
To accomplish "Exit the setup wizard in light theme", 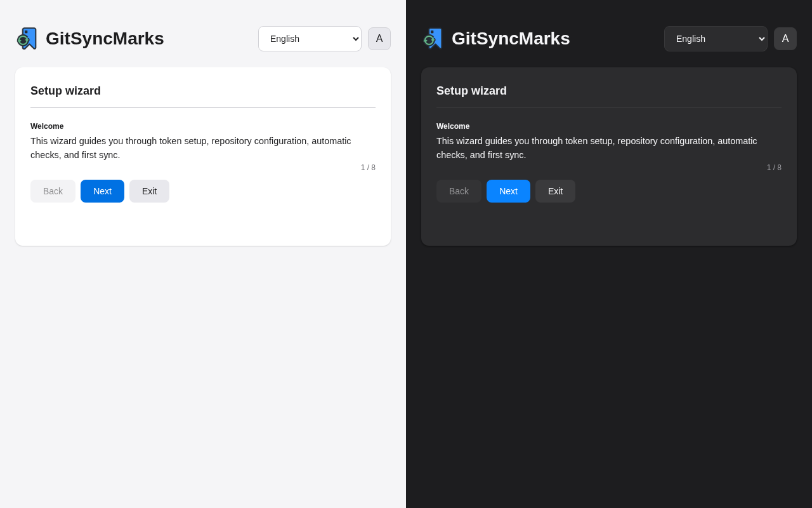I will pos(149,191).
